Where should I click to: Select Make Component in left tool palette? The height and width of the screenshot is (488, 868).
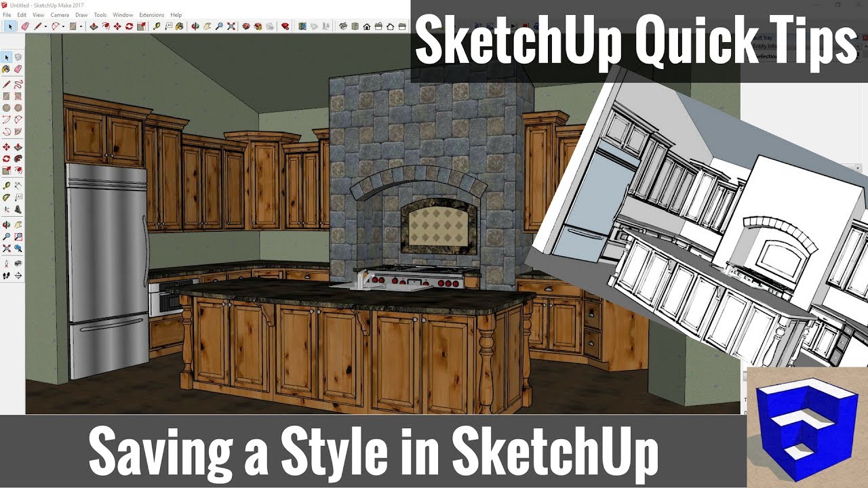(18, 57)
